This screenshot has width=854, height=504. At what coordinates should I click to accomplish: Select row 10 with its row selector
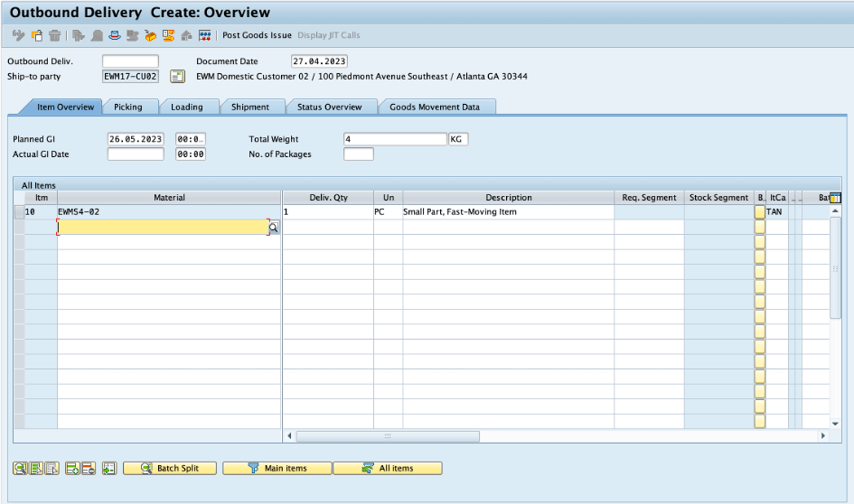click(x=19, y=211)
